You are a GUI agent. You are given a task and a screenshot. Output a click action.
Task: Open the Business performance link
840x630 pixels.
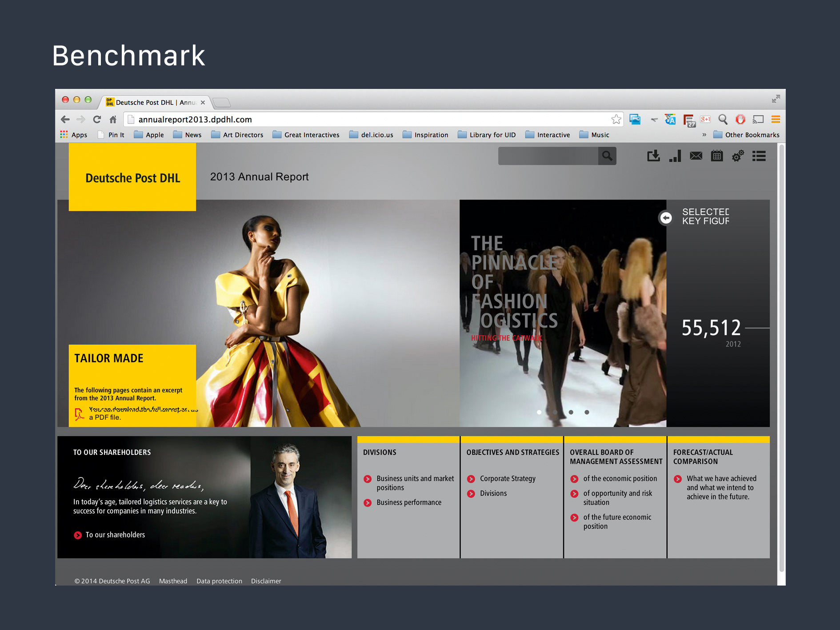tap(403, 502)
